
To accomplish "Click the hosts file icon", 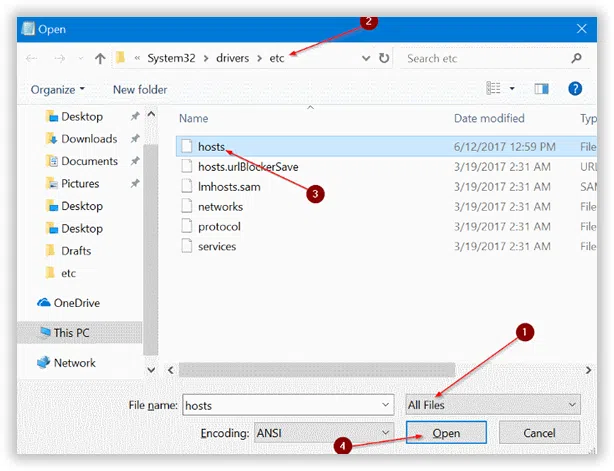I will [x=187, y=146].
